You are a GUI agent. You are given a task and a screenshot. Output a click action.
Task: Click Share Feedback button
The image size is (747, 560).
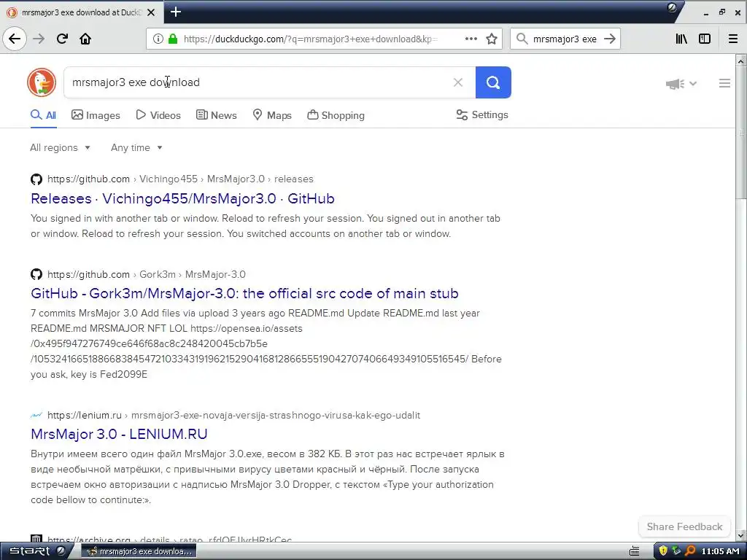click(x=684, y=526)
